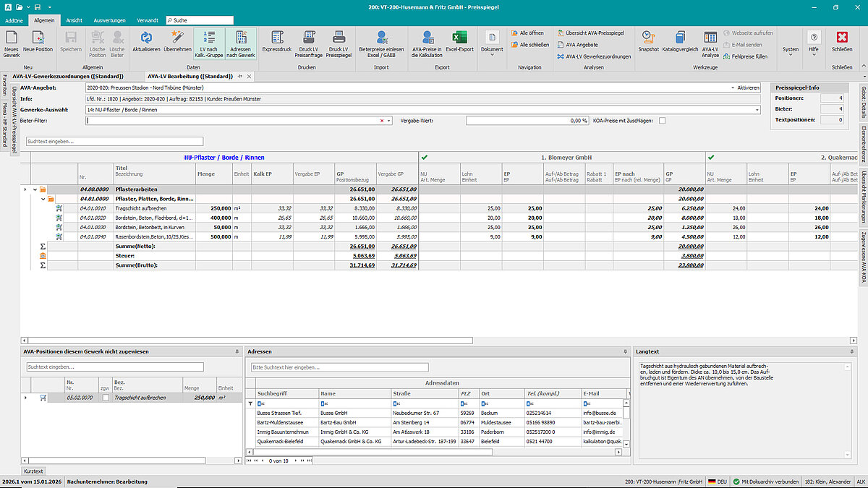Open the AVA-LV-Gewerkezuordnungen document tab
868x488 pixels.
click(68, 76)
